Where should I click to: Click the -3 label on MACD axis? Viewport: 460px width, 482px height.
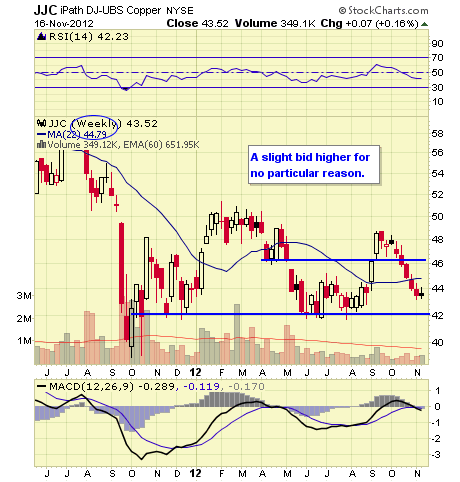(437, 455)
